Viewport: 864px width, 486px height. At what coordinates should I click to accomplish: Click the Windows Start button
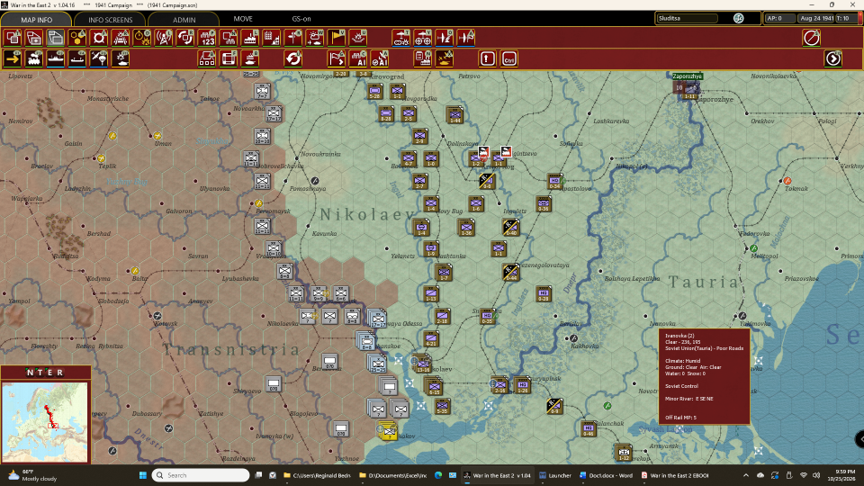tap(143, 475)
